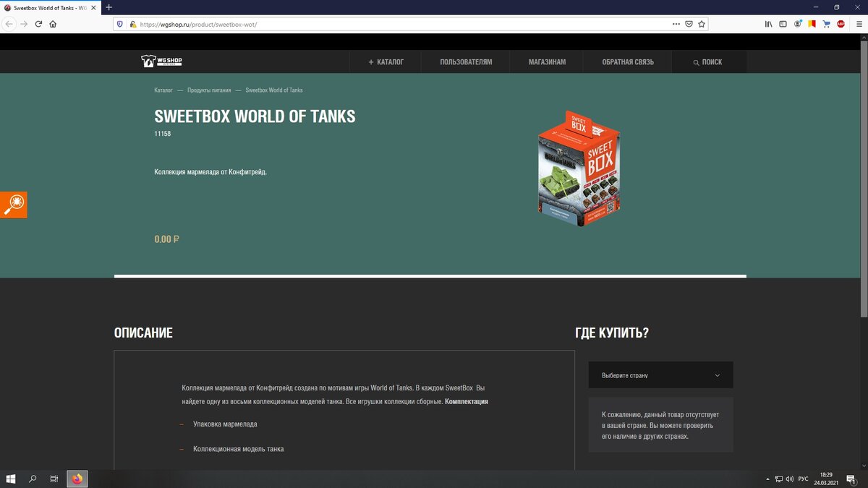Open the notification center

851,479
